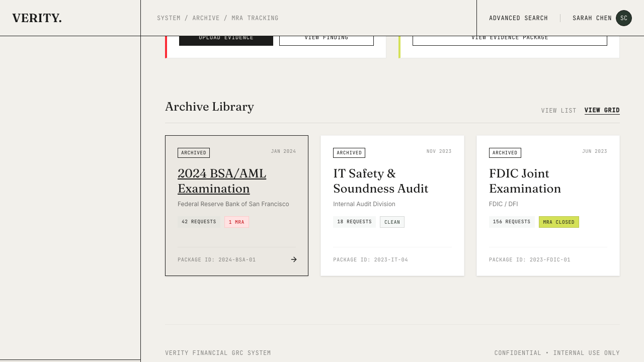The width and height of the screenshot is (644, 362).
Task: Click the JAN 2024 date label
Action: click(283, 151)
